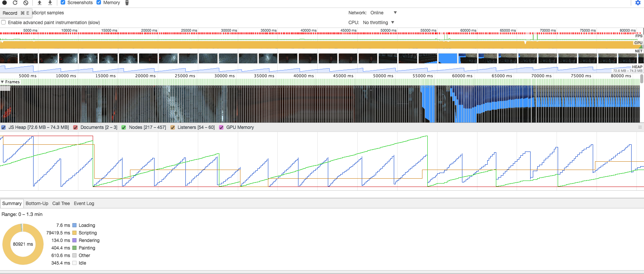644x274 pixels.
Task: Open capture settings gear icon
Action: point(638,3)
